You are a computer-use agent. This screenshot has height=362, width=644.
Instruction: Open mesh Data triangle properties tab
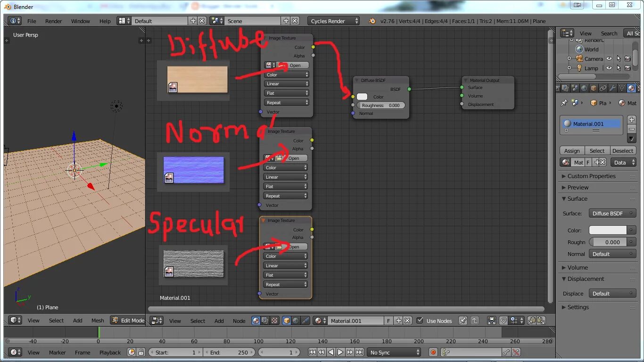(x=622, y=88)
